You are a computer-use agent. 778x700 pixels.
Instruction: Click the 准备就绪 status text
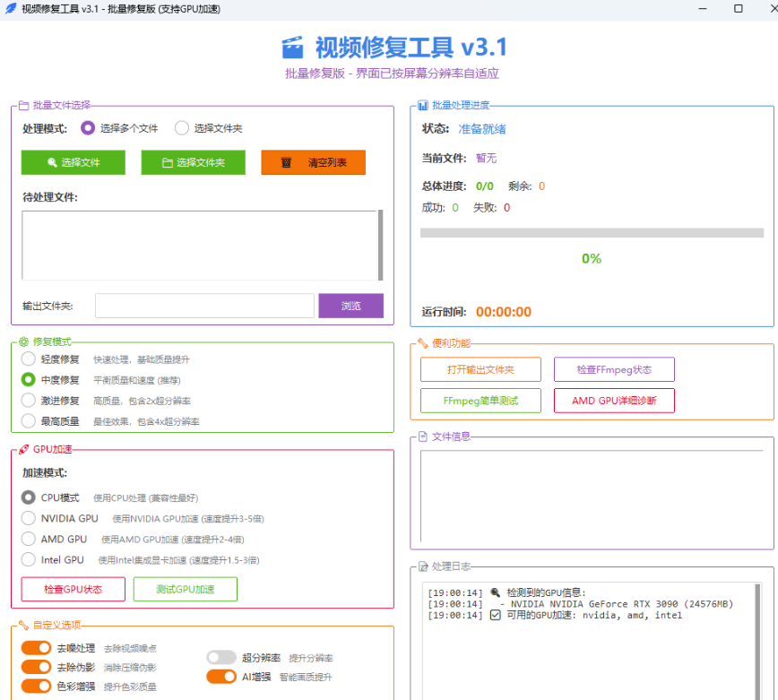(x=482, y=129)
